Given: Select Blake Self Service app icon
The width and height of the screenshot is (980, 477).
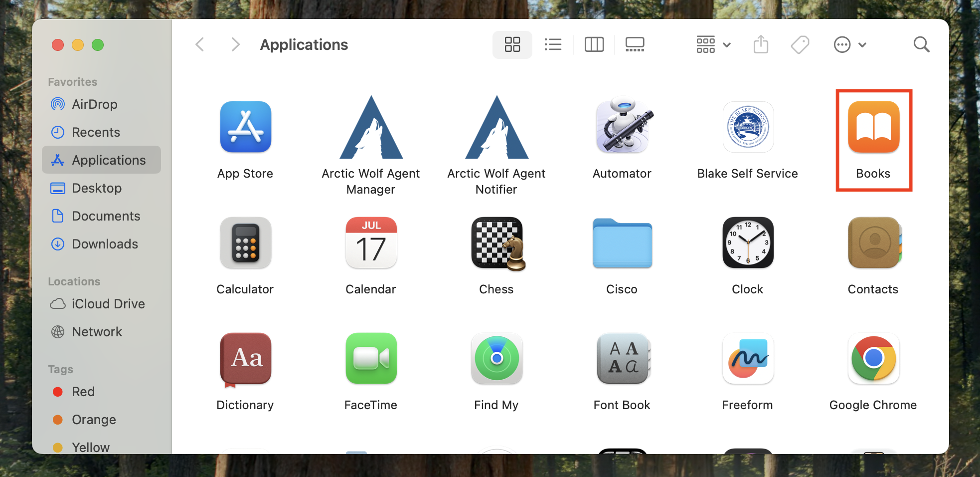Looking at the screenshot, I should click(748, 127).
